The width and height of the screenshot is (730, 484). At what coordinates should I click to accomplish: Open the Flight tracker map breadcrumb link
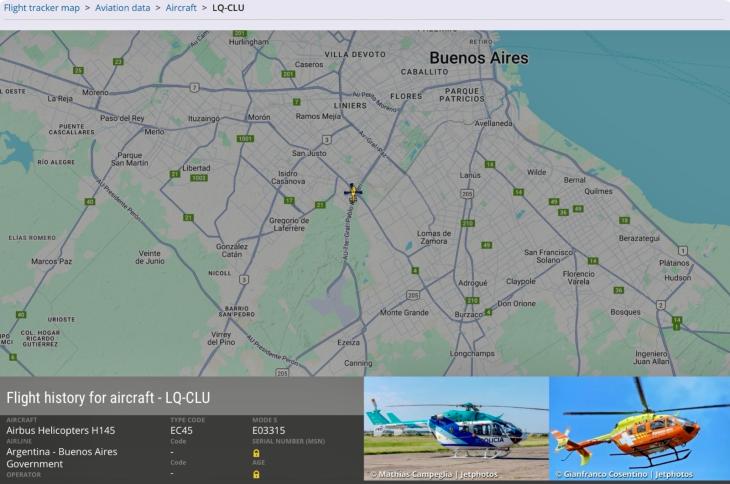(x=42, y=8)
